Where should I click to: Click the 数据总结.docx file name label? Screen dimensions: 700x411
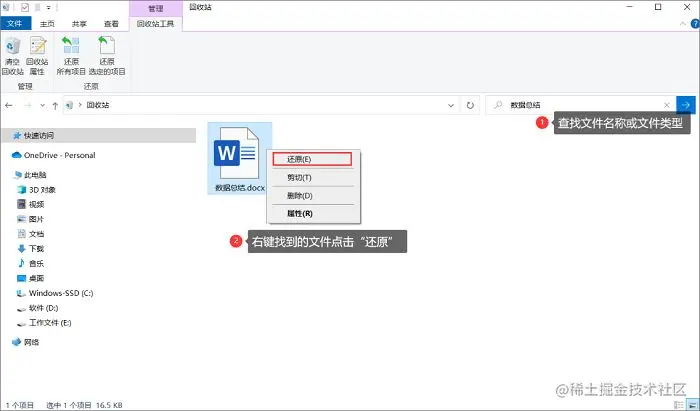click(240, 188)
